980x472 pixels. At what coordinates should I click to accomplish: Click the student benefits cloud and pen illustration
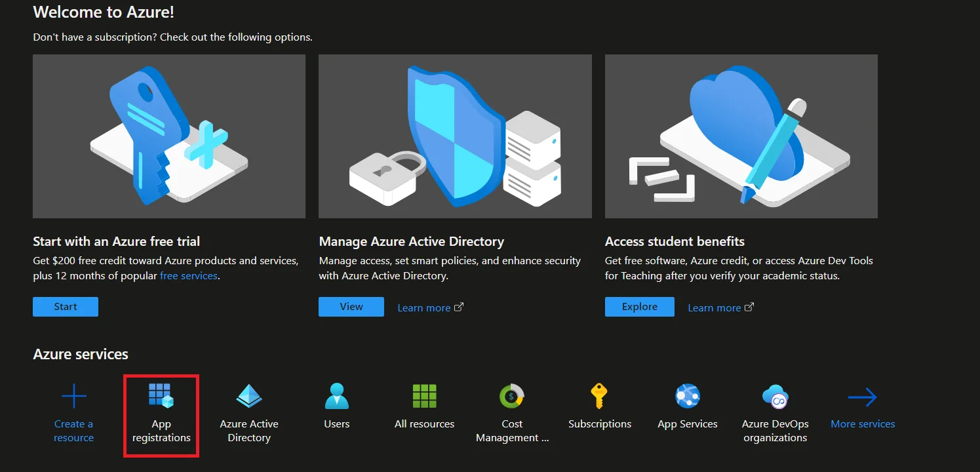(x=741, y=136)
